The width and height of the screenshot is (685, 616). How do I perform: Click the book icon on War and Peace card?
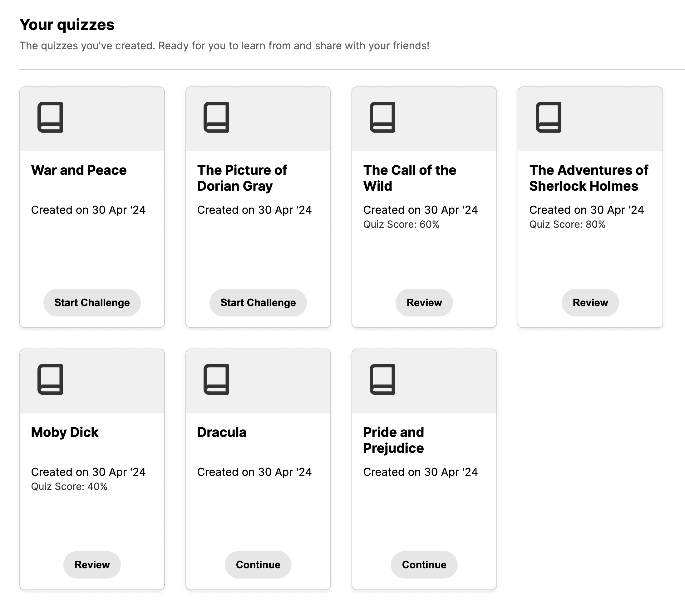[50, 117]
